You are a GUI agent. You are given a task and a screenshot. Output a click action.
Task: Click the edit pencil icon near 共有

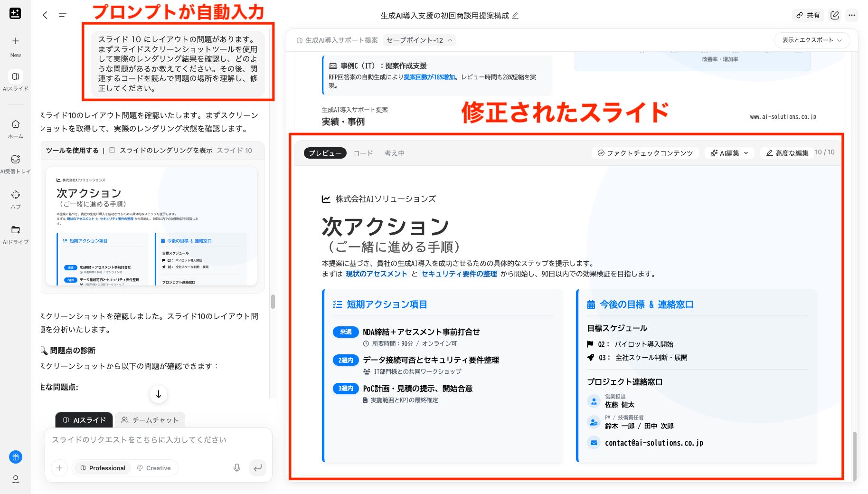tap(834, 15)
